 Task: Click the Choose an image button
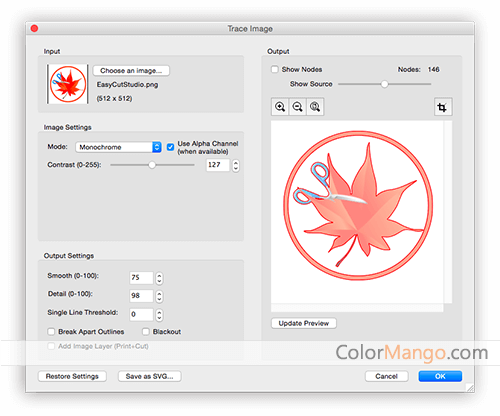(x=131, y=71)
